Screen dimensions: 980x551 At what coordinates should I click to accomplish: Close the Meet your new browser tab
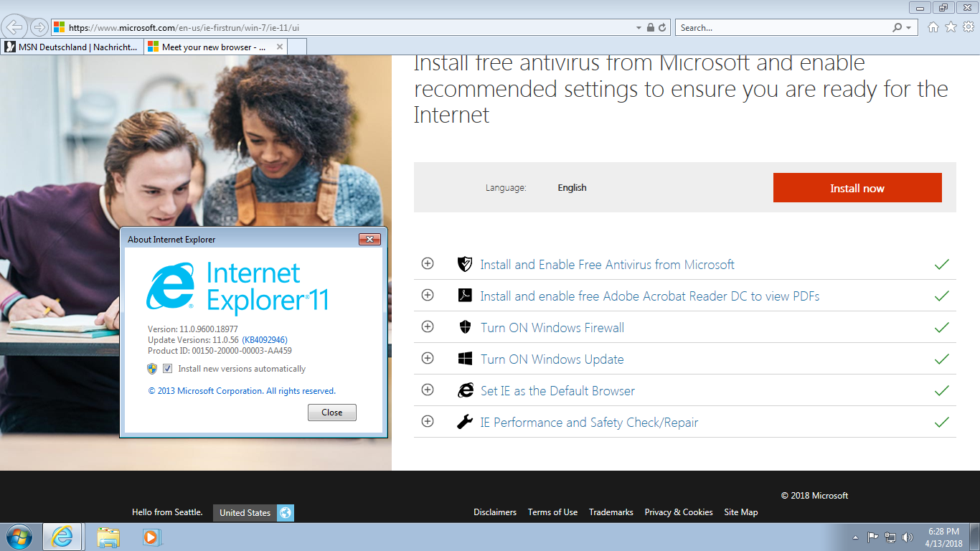point(280,47)
